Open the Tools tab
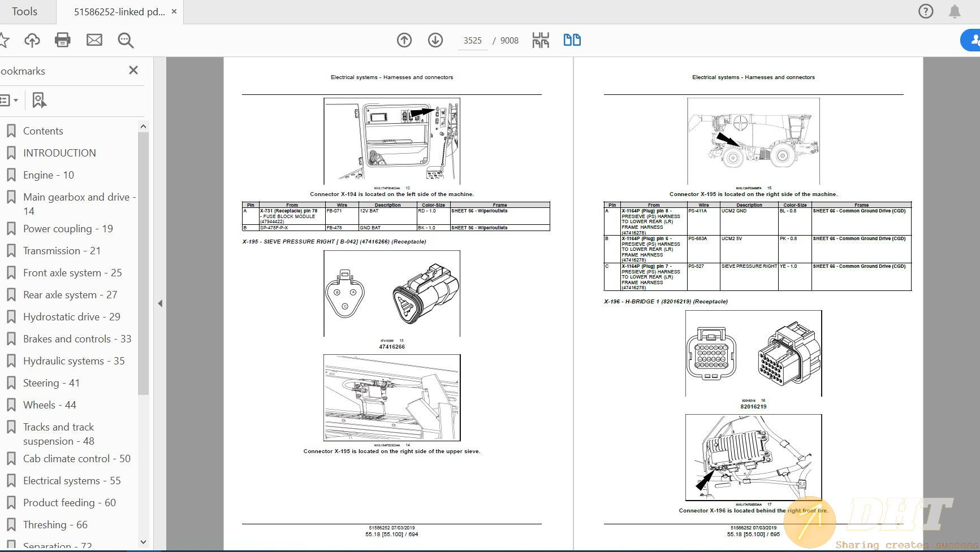This screenshot has height=552, width=980. (24, 11)
